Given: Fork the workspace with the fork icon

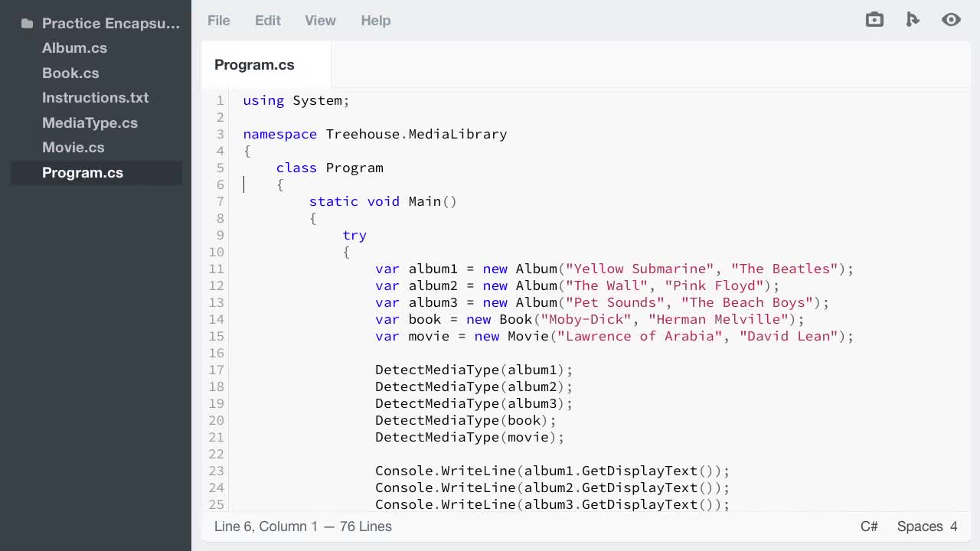Looking at the screenshot, I should [913, 19].
